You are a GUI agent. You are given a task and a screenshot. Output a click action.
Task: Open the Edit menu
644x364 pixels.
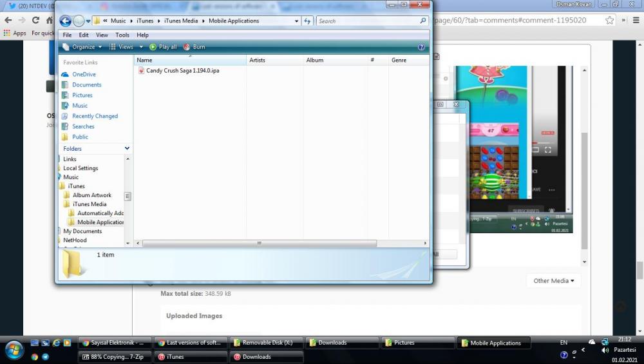point(84,35)
